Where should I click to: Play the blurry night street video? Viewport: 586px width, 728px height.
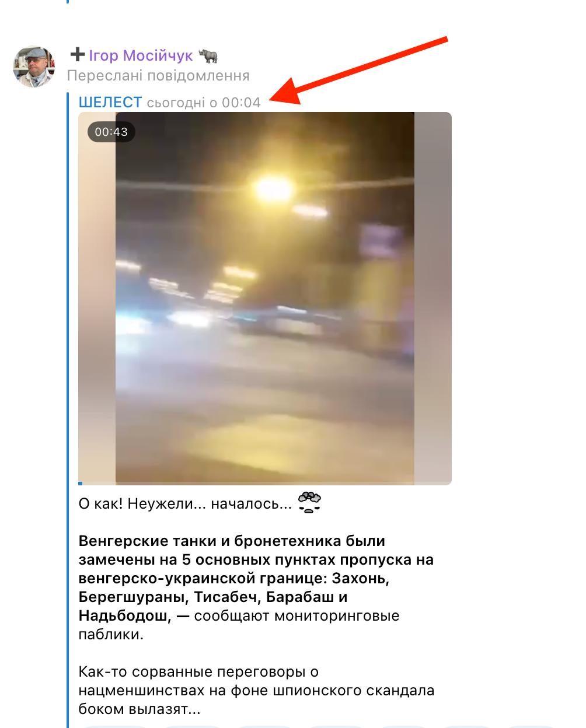[x=265, y=298]
